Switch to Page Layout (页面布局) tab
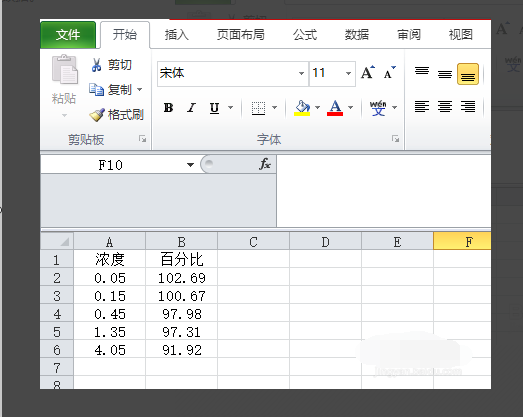 click(x=240, y=35)
